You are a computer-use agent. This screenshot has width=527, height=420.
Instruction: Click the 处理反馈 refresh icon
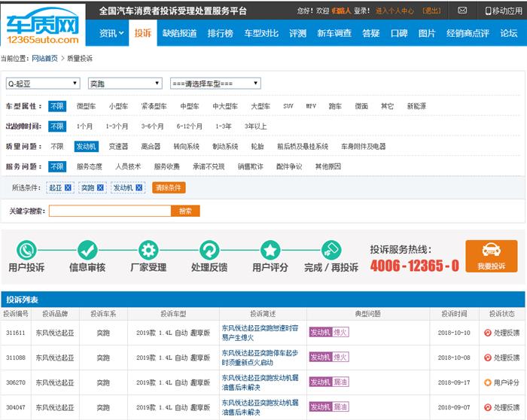tap(209, 251)
